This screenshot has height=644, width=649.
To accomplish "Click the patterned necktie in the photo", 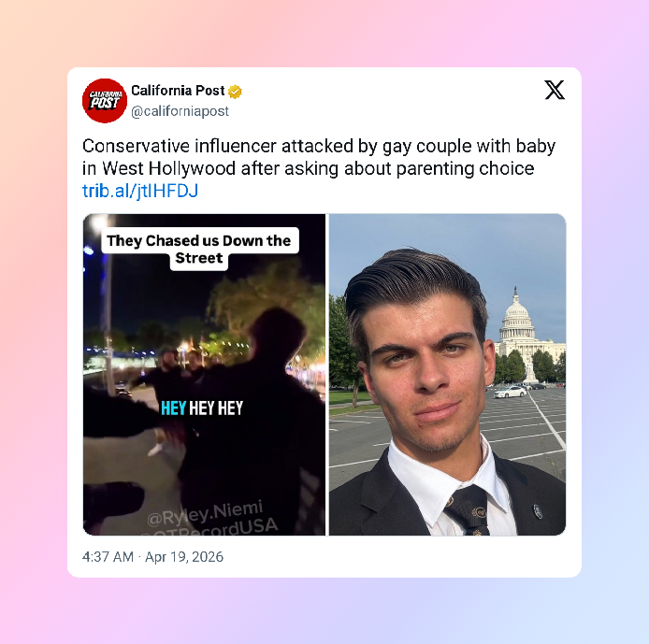I will click(469, 511).
